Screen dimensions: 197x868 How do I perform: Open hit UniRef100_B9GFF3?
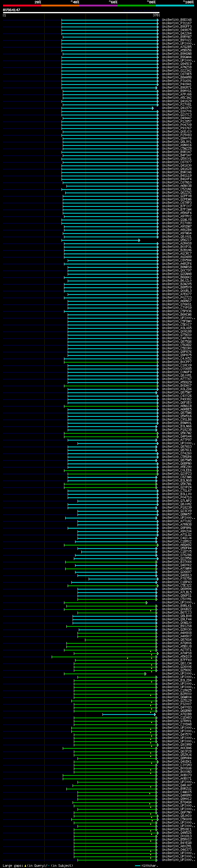point(177,26)
